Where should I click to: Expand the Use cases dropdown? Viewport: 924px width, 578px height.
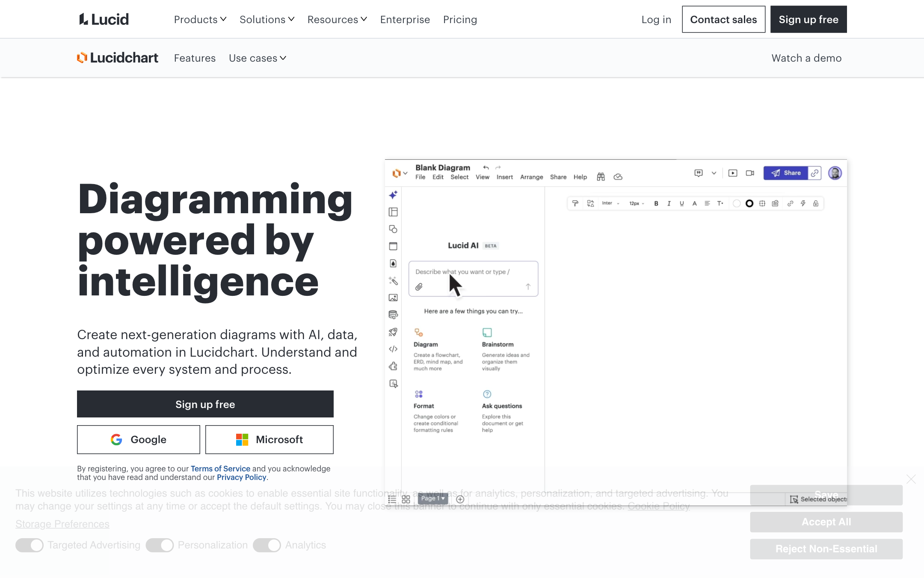[x=258, y=58]
